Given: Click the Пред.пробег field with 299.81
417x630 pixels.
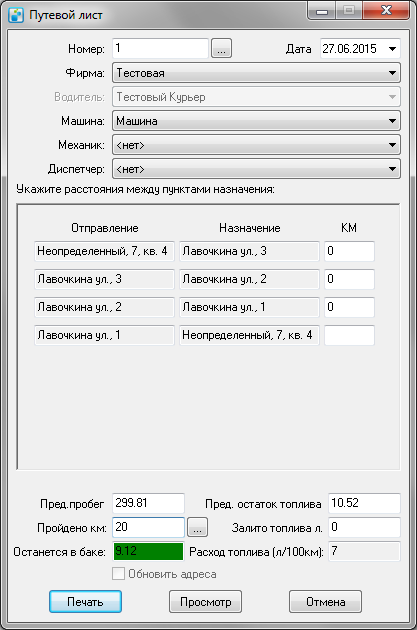Looking at the screenshot, I should pos(148,503).
